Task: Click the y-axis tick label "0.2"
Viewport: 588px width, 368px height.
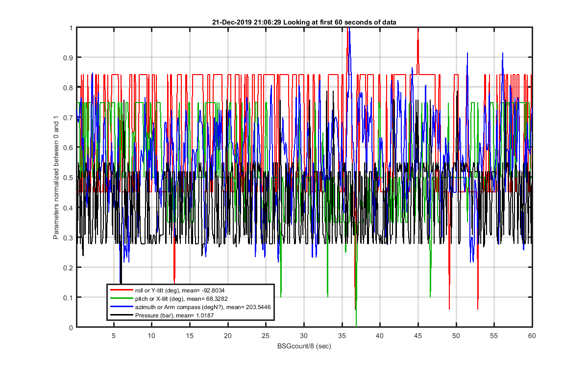Action: click(69, 267)
